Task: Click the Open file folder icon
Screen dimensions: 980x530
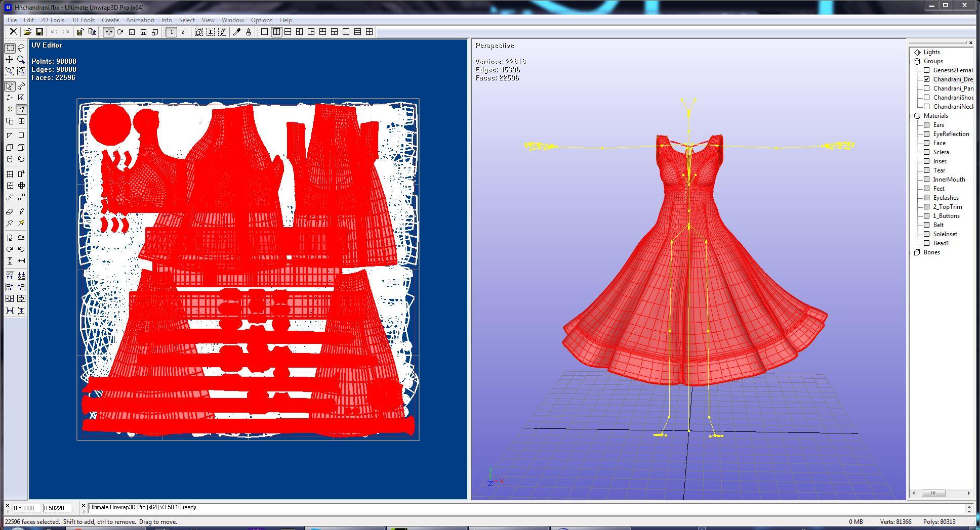Action: [x=28, y=32]
